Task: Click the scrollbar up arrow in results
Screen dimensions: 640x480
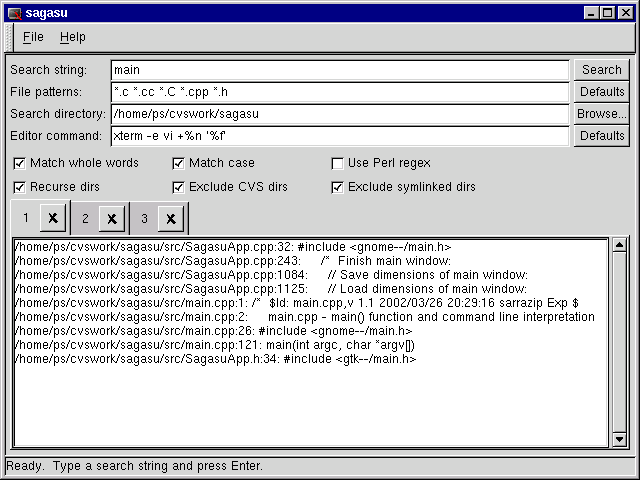Action: tap(619, 245)
